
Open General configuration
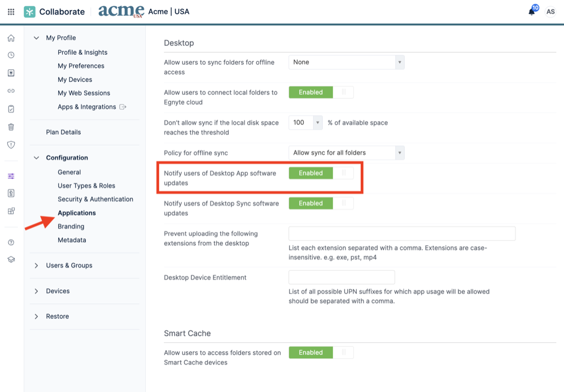click(69, 172)
